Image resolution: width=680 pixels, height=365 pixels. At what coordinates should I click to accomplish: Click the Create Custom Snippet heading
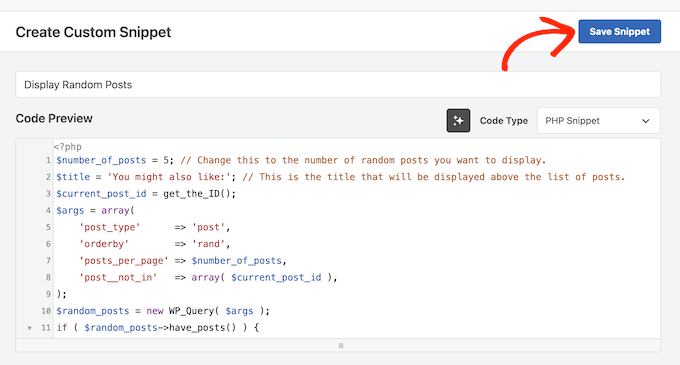coord(93,32)
